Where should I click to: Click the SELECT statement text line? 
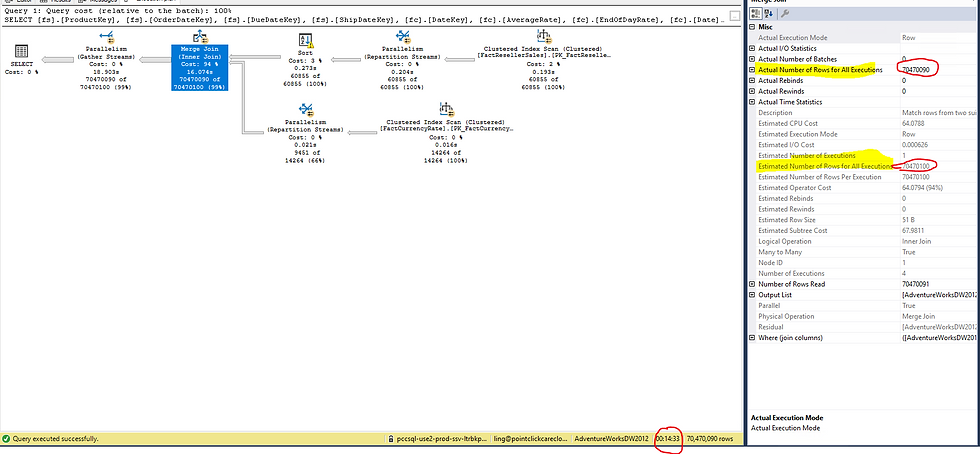[x=362, y=20]
